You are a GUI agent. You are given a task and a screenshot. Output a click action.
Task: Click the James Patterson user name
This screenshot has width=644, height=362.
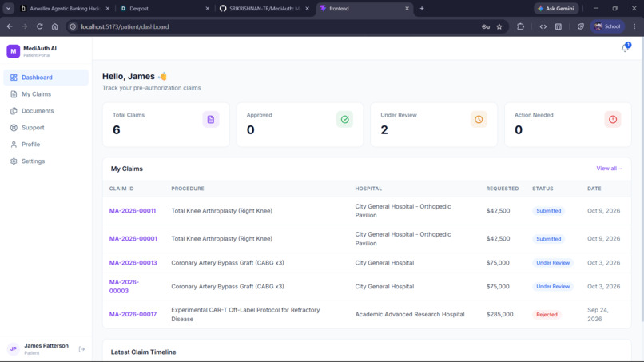(46, 345)
